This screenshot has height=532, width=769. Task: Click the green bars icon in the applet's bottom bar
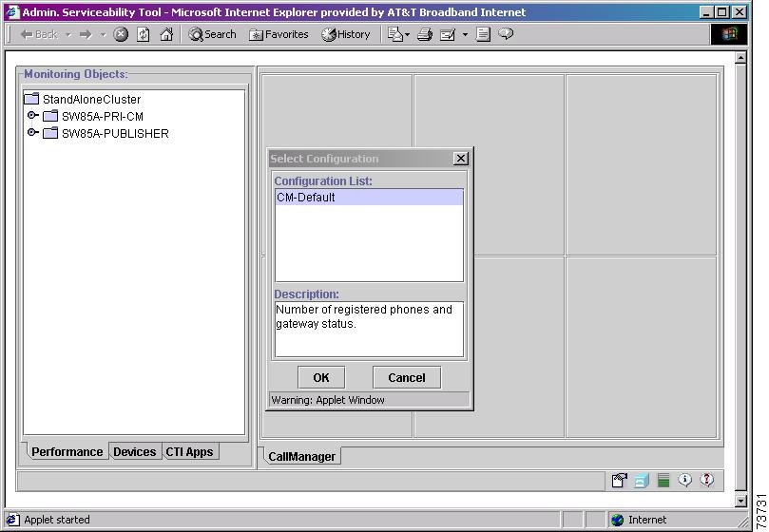click(663, 481)
